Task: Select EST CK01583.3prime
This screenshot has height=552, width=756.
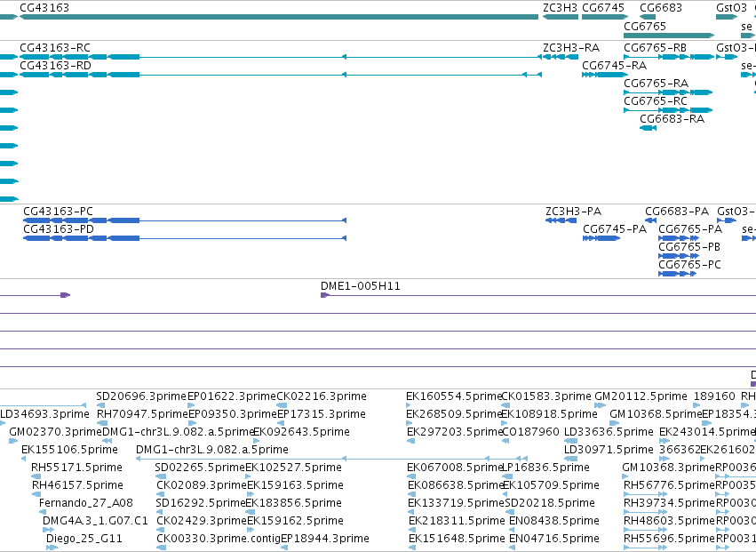Action: [x=546, y=396]
